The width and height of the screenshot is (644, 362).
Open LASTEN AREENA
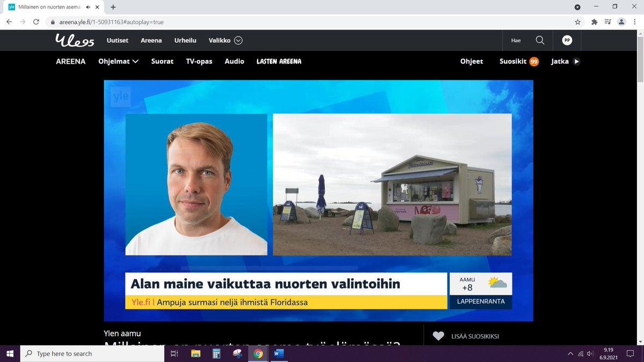tap(279, 62)
